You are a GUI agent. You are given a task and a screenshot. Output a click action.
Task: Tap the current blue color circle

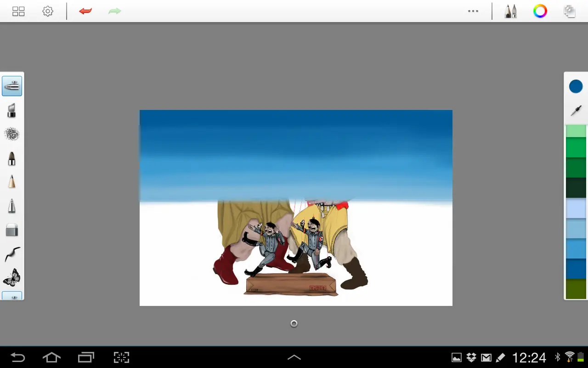(576, 86)
